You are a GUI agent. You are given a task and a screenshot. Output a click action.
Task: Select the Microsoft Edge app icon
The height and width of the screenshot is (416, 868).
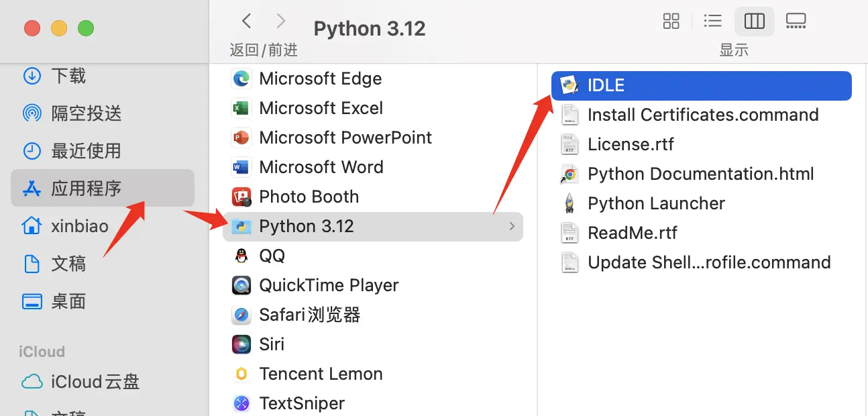pos(241,79)
